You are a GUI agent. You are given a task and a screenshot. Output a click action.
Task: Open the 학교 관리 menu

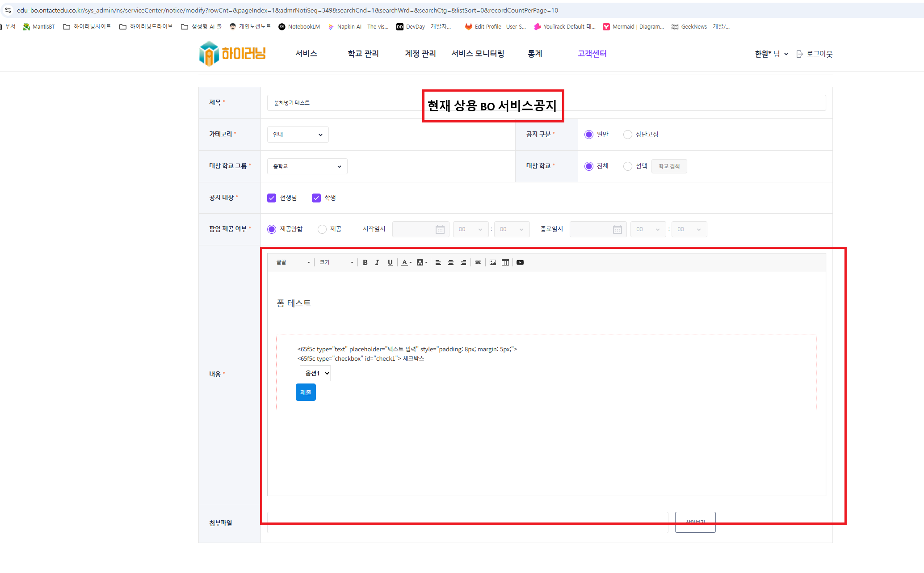coord(363,54)
